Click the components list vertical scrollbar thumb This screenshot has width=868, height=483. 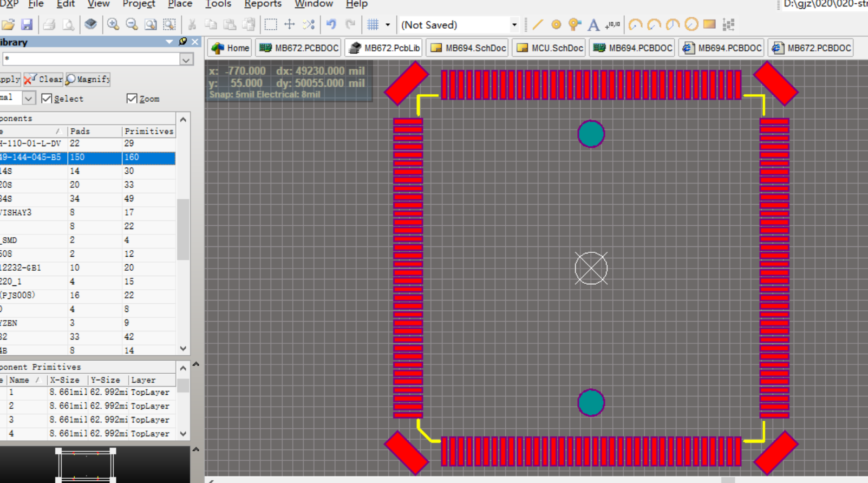click(183, 230)
